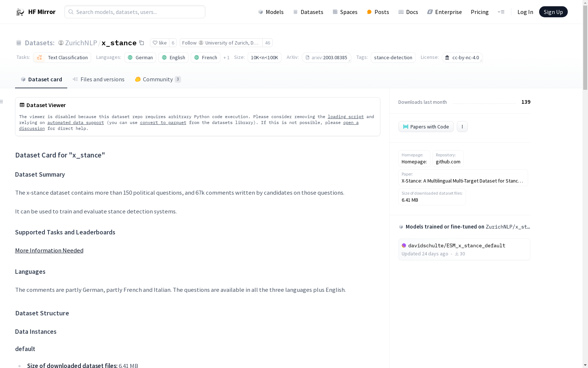Switch to Dataset card tab
Image resolution: width=588 pixels, height=368 pixels.
click(x=41, y=79)
